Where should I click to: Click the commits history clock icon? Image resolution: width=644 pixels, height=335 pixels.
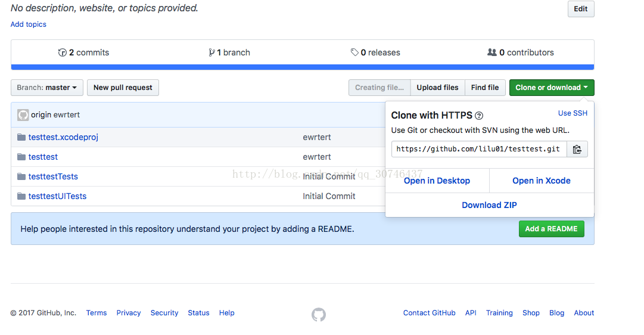(63, 52)
